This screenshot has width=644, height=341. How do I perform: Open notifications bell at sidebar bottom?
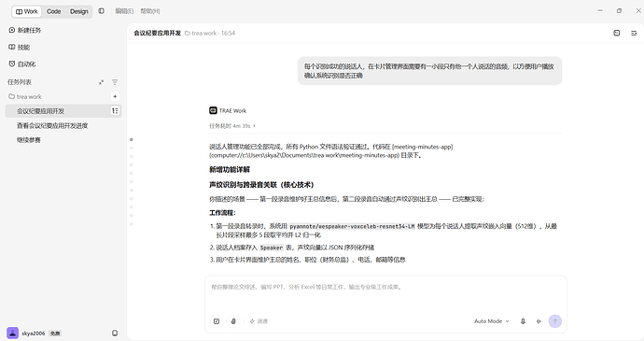pyautogui.click(x=115, y=334)
